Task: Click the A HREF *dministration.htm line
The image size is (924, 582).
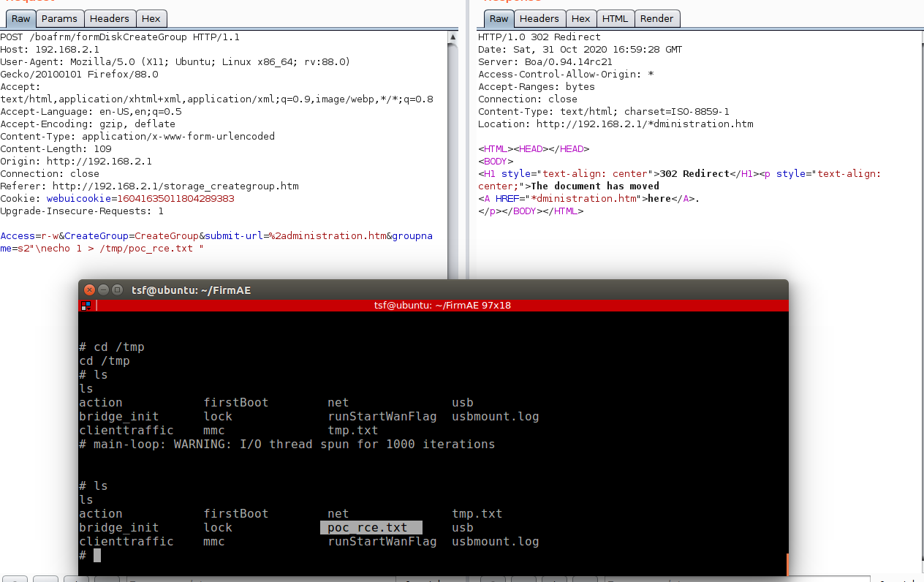Action: [589, 199]
